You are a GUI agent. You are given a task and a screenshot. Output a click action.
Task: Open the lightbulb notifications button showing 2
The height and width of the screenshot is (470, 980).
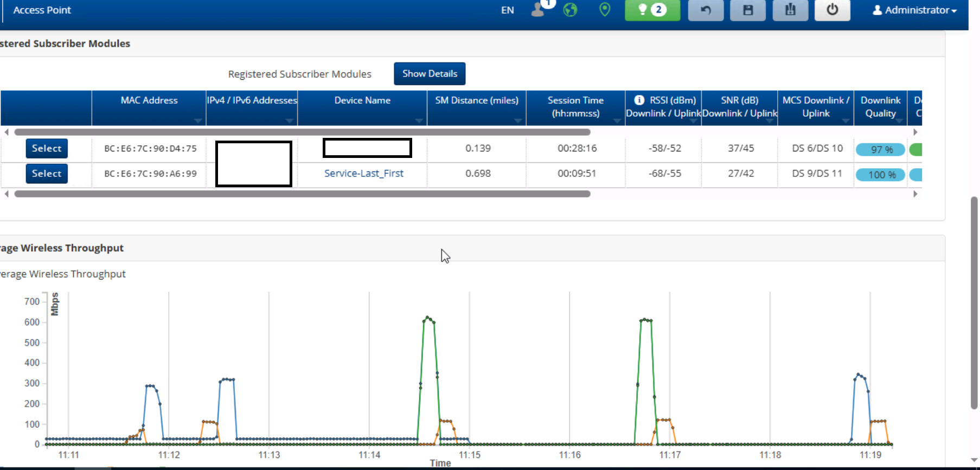[652, 10]
